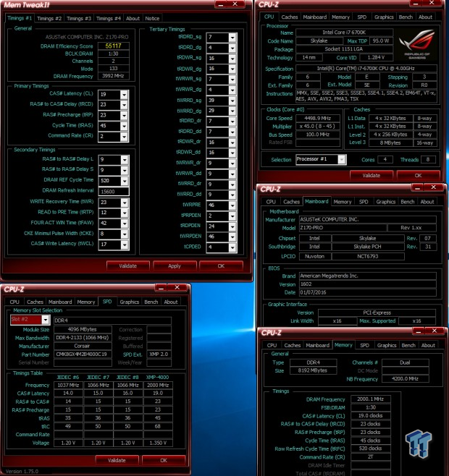449x476 pixels.
Task: Expand Processor #1 selection dropdown
Action: 342,159
